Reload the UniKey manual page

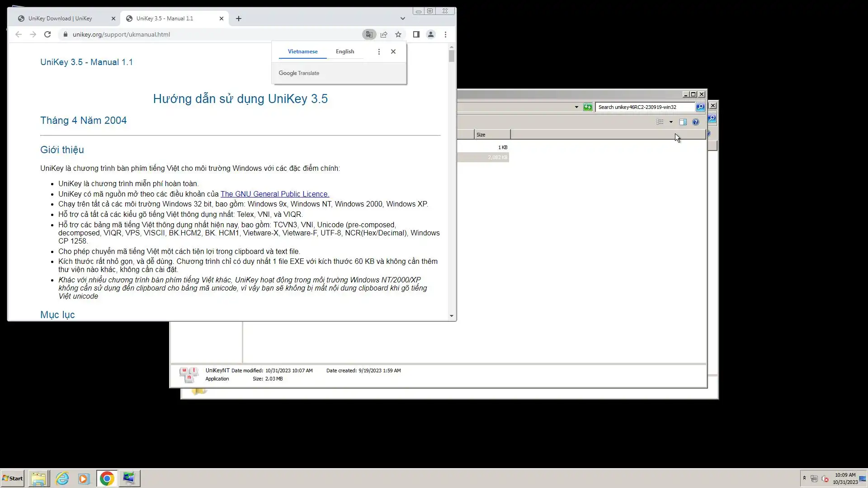click(x=47, y=34)
